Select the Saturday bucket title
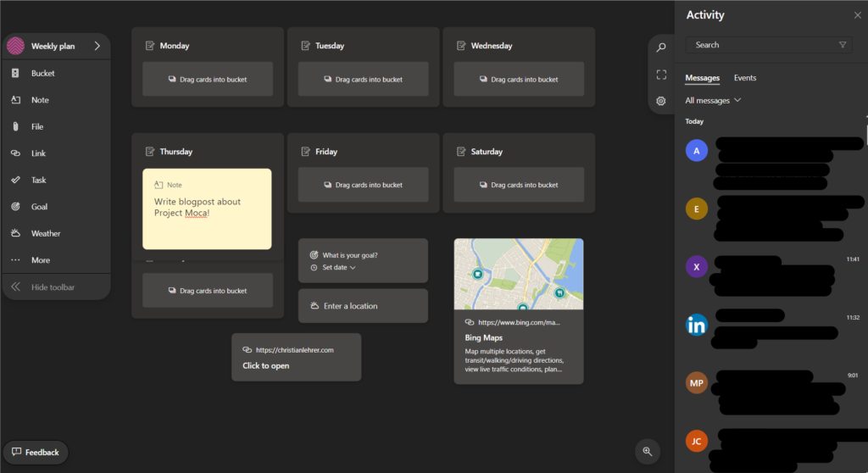Image resolution: width=868 pixels, height=473 pixels. point(487,151)
